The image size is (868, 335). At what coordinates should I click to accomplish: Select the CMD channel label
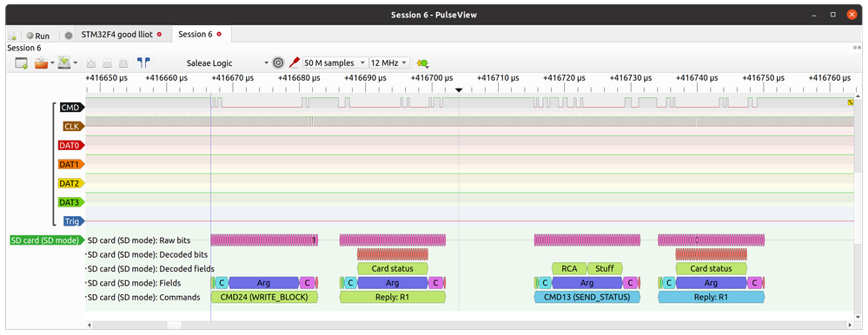pos(70,108)
